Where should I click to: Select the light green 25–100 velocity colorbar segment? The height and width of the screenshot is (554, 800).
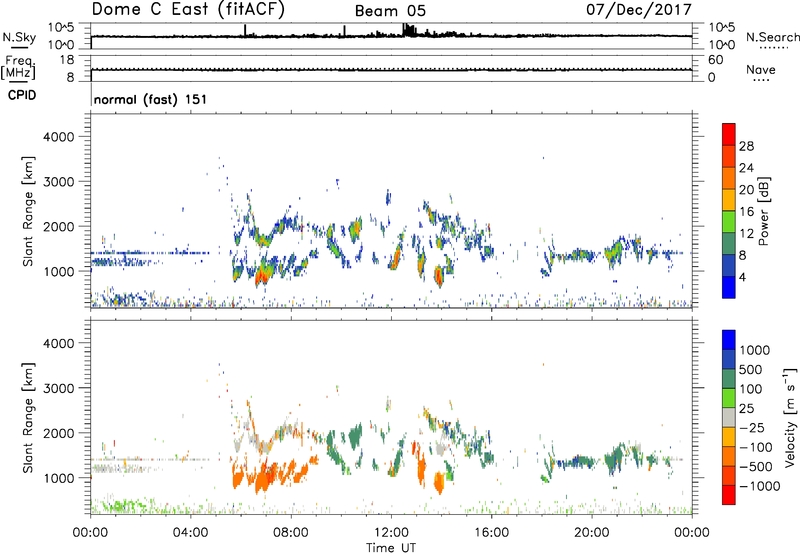coord(729,398)
